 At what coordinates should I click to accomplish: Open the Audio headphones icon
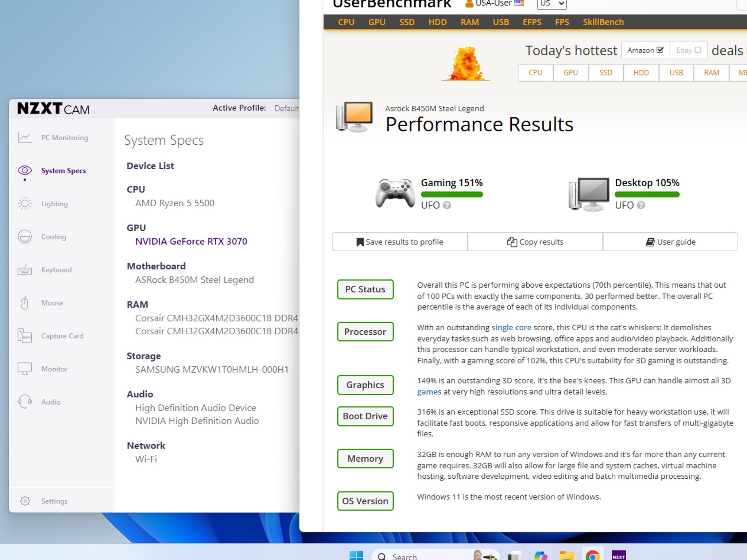point(25,402)
